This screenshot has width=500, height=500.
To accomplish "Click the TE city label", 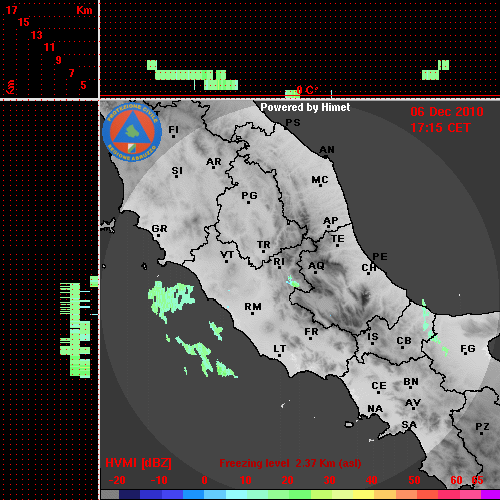I will click(338, 239).
